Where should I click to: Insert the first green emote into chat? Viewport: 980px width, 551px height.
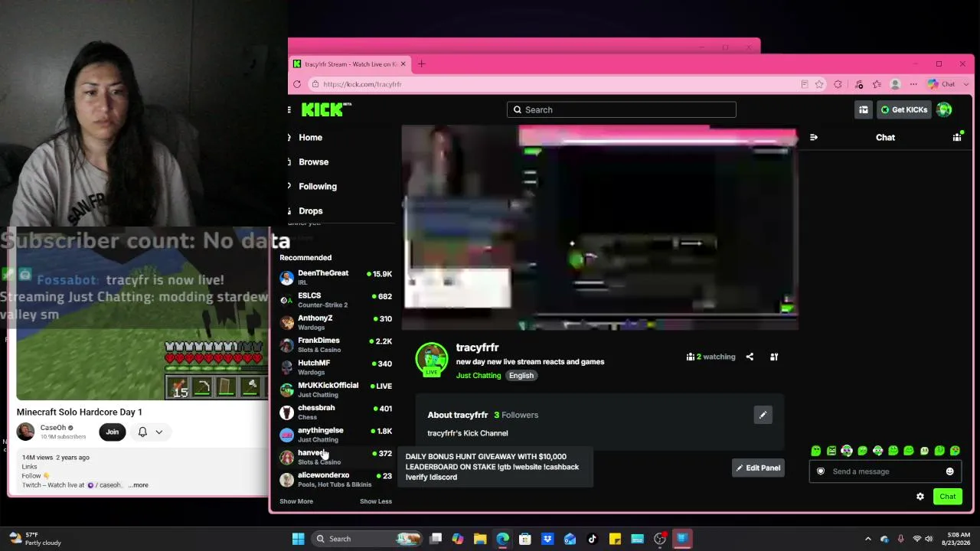815,451
